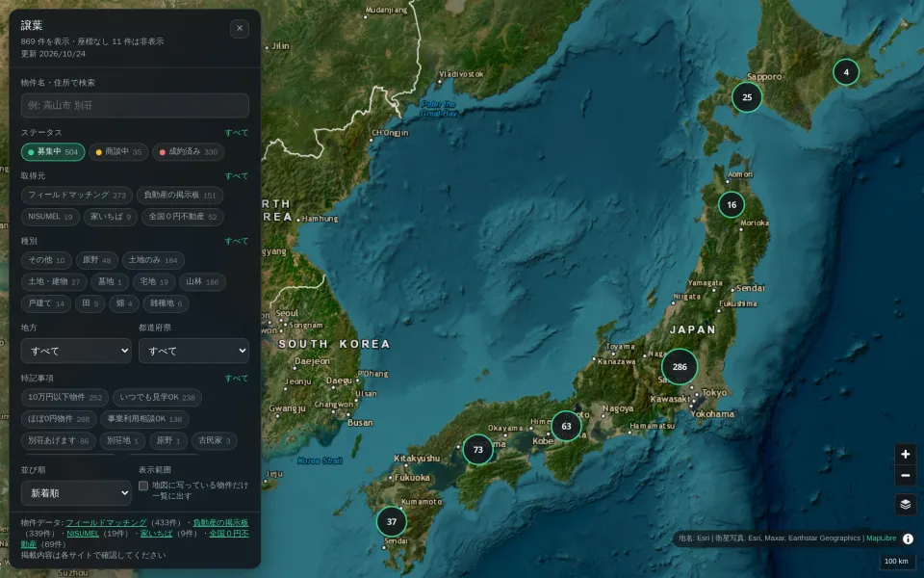
Task: Open 全国0円不動産 (69件) footer link
Action: pyautogui.click(x=229, y=534)
